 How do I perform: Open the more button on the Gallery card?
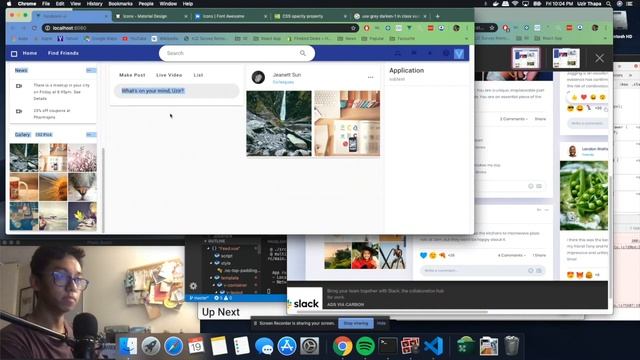point(91,134)
